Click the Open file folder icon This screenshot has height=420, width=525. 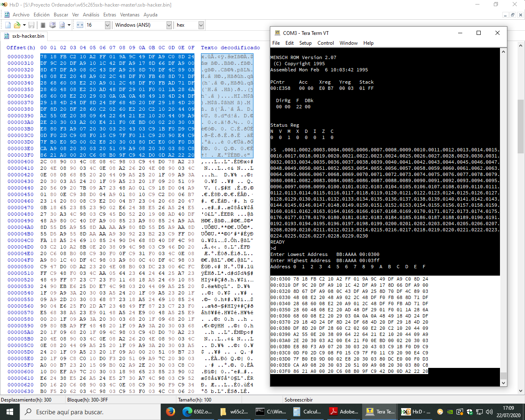coord(17,25)
